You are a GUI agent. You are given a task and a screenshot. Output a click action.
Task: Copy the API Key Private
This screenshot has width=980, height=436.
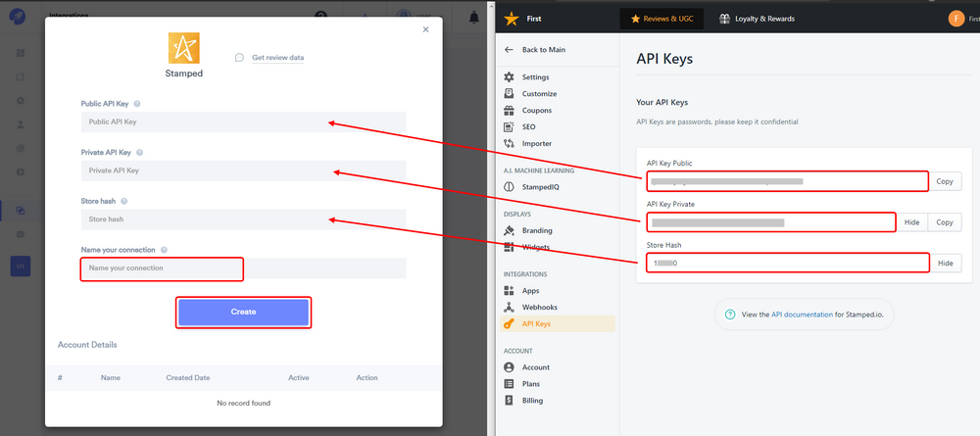point(945,222)
